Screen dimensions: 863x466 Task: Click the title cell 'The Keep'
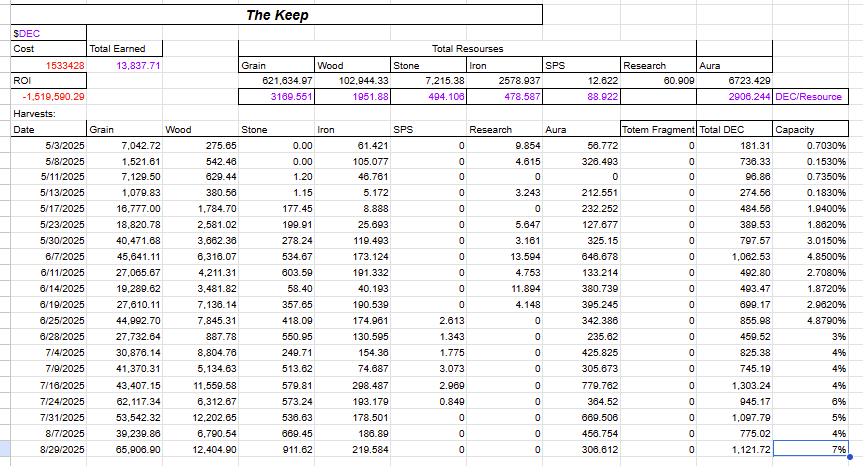click(x=276, y=15)
